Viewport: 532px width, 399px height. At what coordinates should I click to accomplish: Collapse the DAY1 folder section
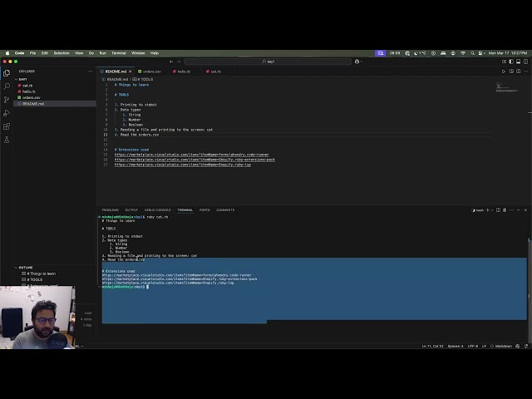[x=54, y=79]
